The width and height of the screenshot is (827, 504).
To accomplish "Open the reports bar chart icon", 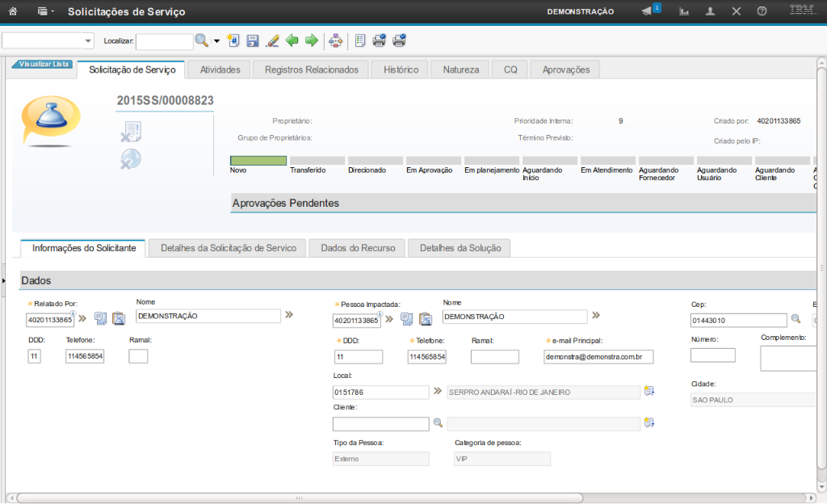I will [x=684, y=11].
